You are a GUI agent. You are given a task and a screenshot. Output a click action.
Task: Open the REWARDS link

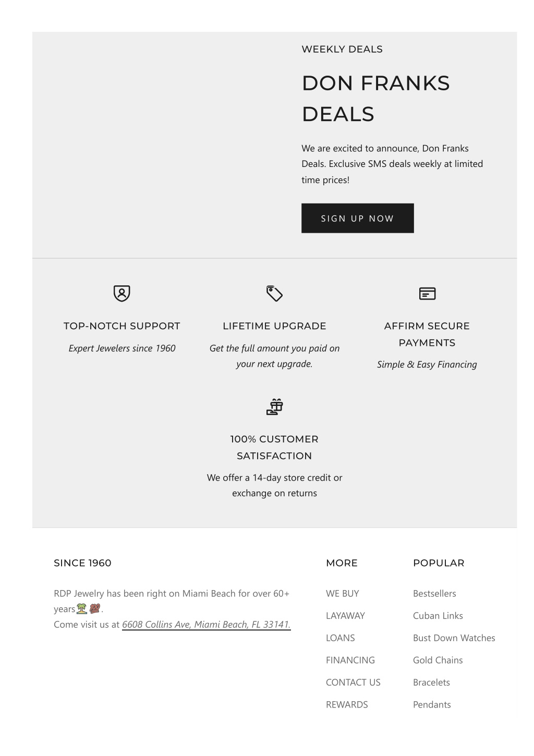point(347,704)
